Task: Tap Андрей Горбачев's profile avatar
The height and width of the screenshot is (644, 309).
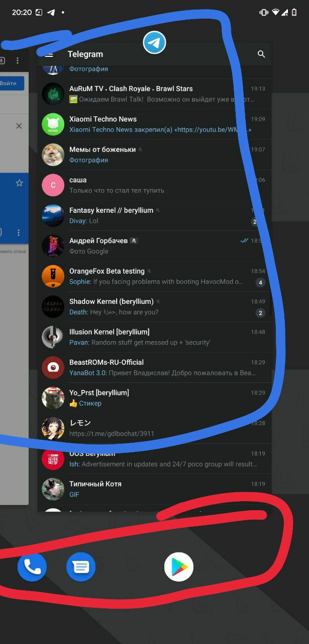Action: point(53,246)
